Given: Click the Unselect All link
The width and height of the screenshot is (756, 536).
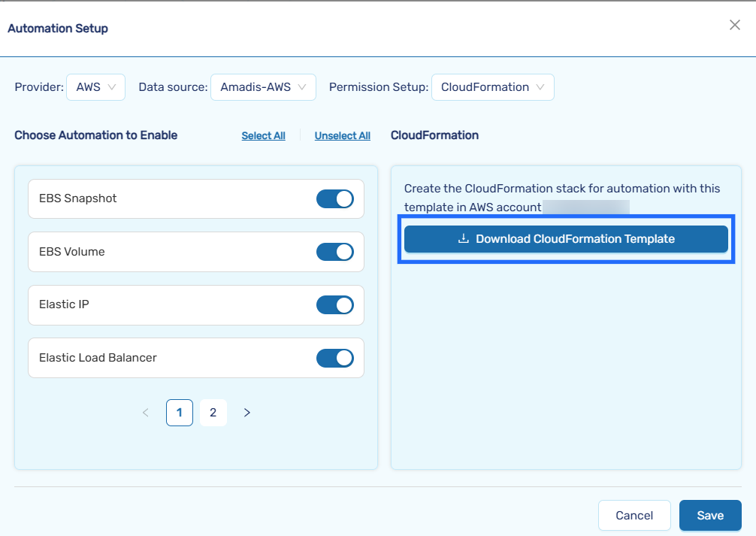Looking at the screenshot, I should click(x=342, y=136).
